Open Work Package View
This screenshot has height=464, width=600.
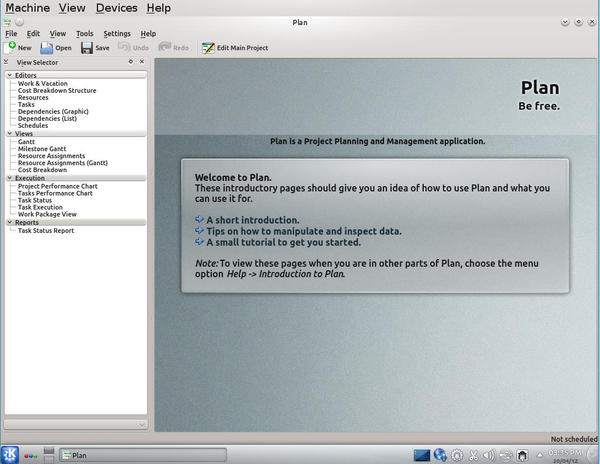pos(47,214)
